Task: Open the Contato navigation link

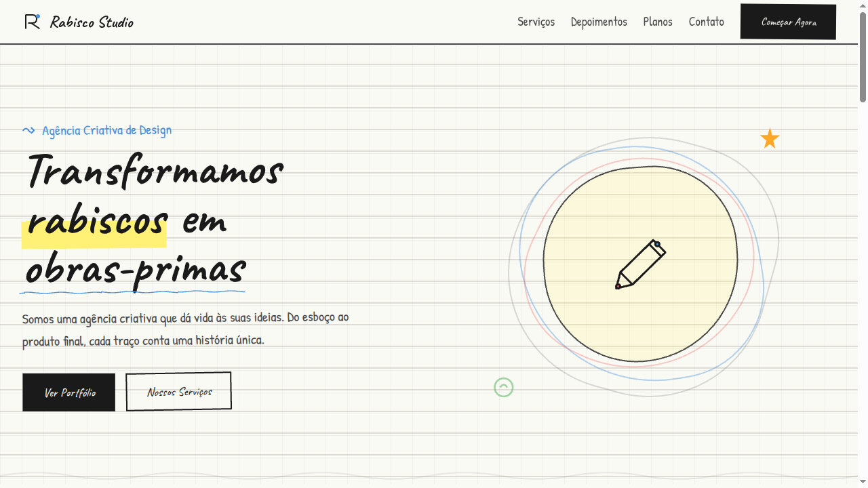Action: [706, 22]
